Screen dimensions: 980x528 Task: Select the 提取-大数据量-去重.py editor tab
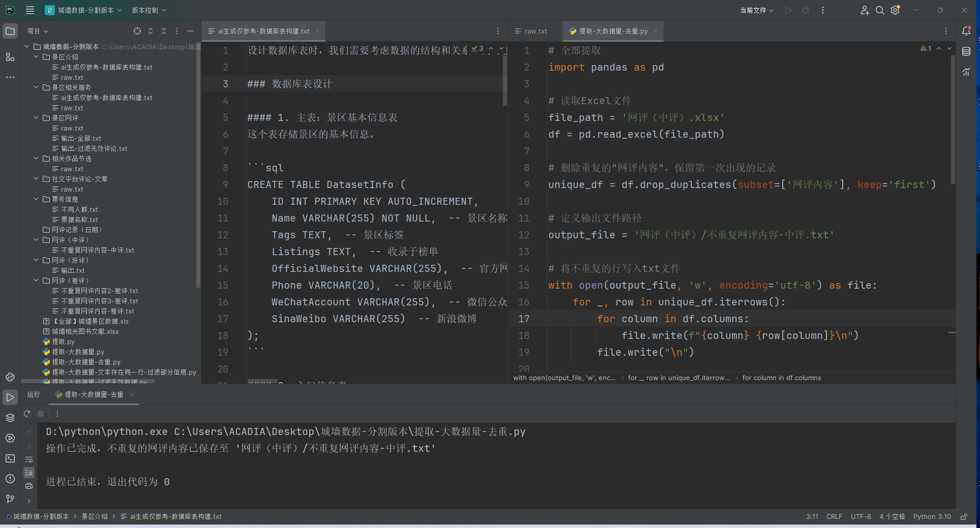pyautogui.click(x=613, y=31)
